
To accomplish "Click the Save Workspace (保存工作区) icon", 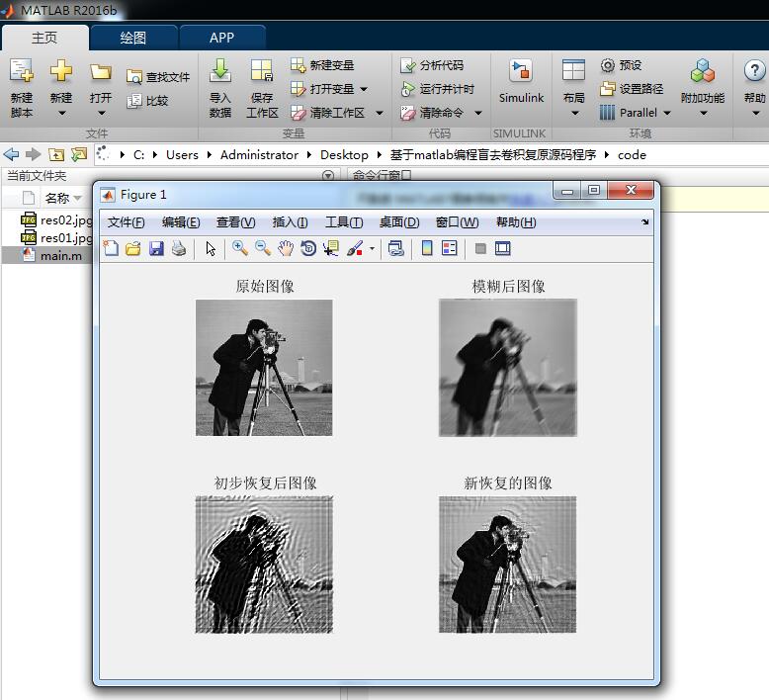I will pos(261,70).
